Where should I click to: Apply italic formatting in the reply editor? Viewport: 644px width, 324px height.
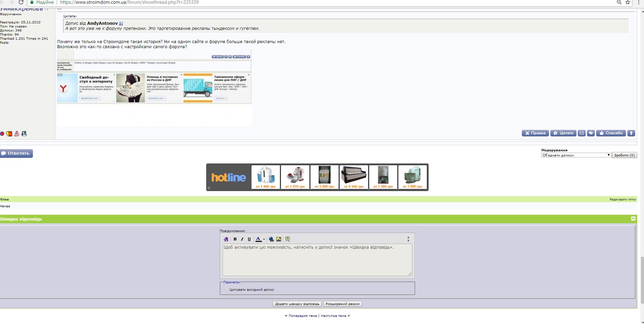242,239
